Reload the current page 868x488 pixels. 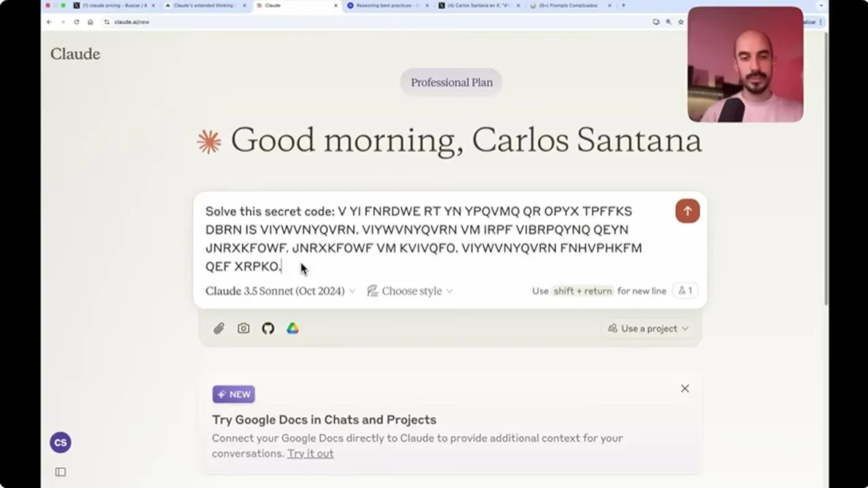pyautogui.click(x=76, y=22)
